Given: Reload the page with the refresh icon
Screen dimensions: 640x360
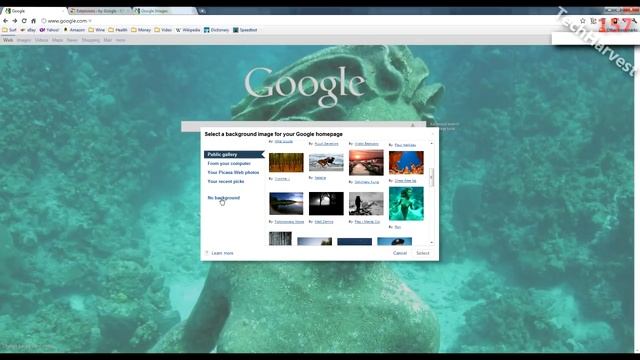Looking at the screenshot, I should pyautogui.click(x=24, y=21).
